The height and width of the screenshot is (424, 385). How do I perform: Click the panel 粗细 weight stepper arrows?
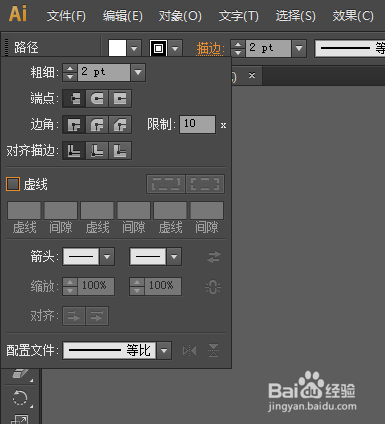70,72
